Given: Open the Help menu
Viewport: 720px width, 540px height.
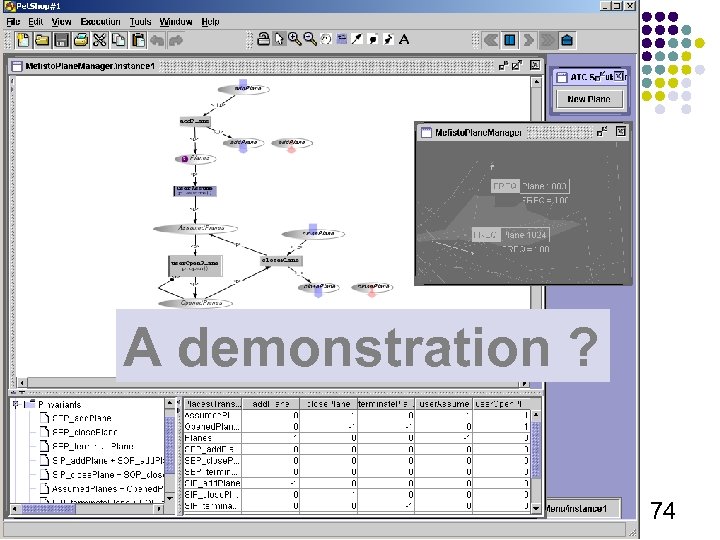Looking at the screenshot, I should (210, 22).
